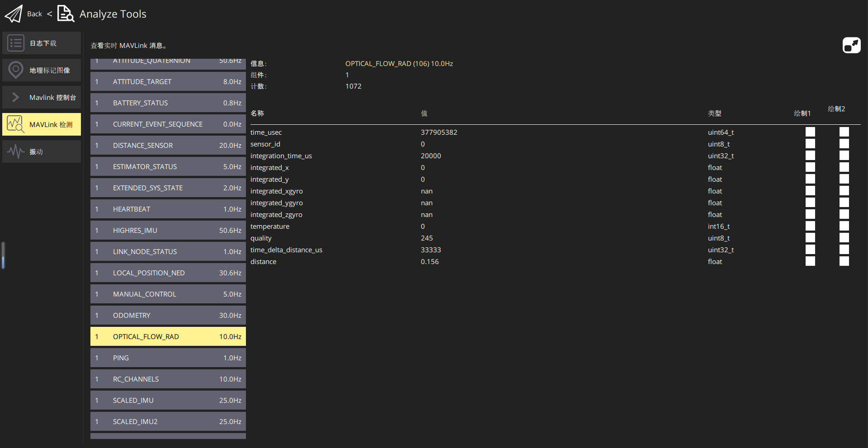Select the BATTERY_STATUS message
Viewport: 868px width, 448px height.
[168, 103]
